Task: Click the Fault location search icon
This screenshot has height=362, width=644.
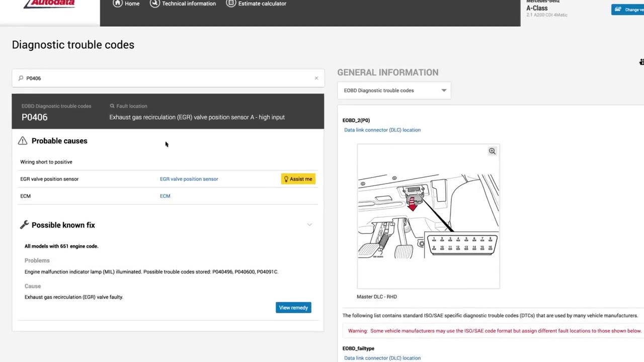Action: 112,106
